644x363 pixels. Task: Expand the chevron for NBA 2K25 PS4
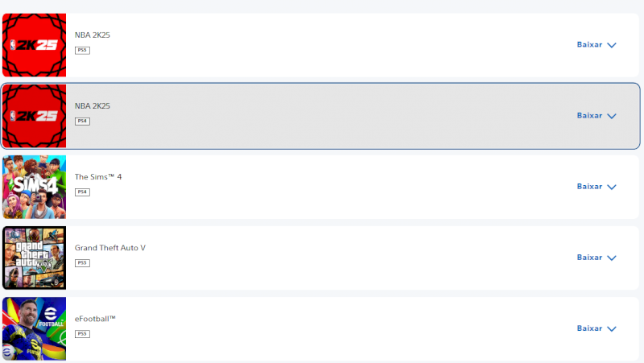tap(612, 116)
